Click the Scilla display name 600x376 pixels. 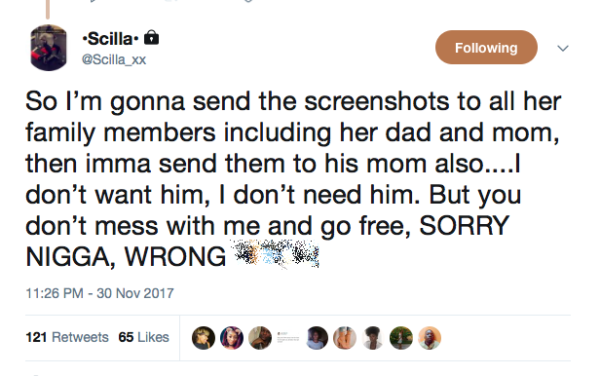click(x=110, y=39)
